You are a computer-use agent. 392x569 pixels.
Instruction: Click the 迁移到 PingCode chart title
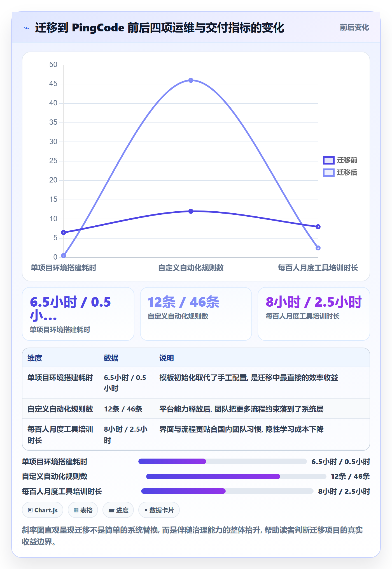[x=160, y=28]
